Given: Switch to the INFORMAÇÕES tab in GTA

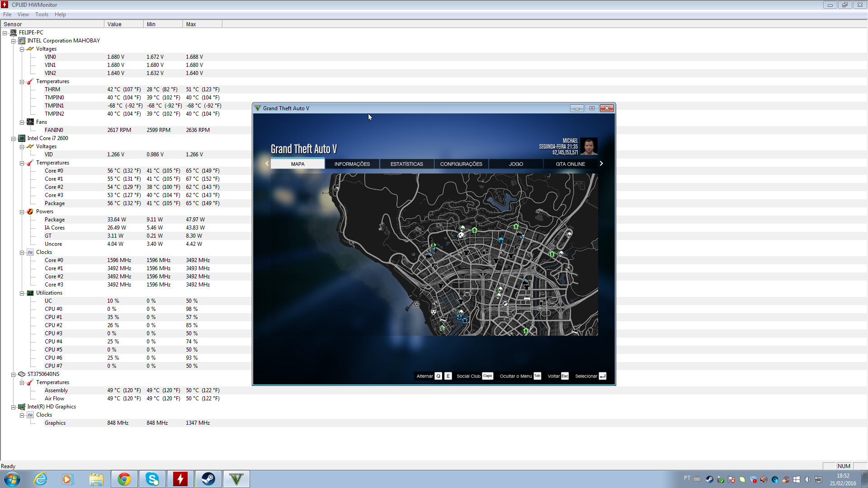Looking at the screenshot, I should [x=352, y=164].
